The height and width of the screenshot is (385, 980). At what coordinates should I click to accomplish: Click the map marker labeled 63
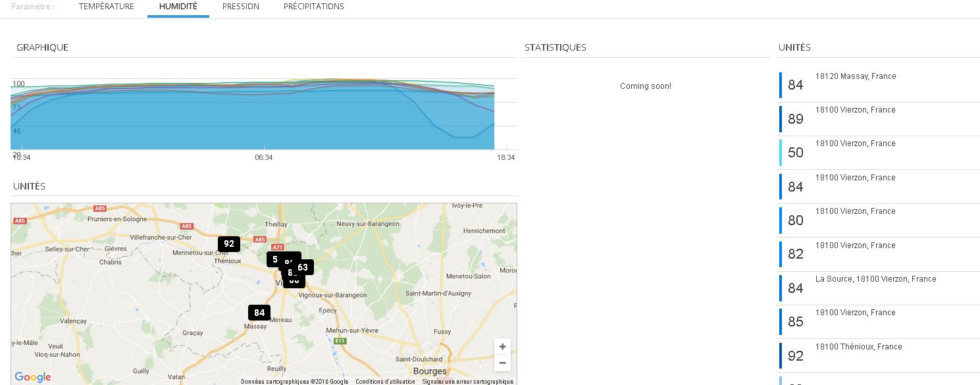coord(303,267)
